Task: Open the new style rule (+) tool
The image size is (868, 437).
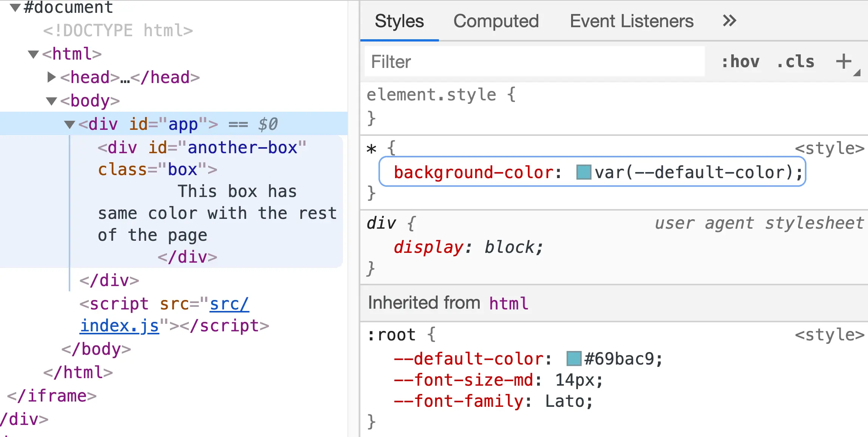Action: 844,61
